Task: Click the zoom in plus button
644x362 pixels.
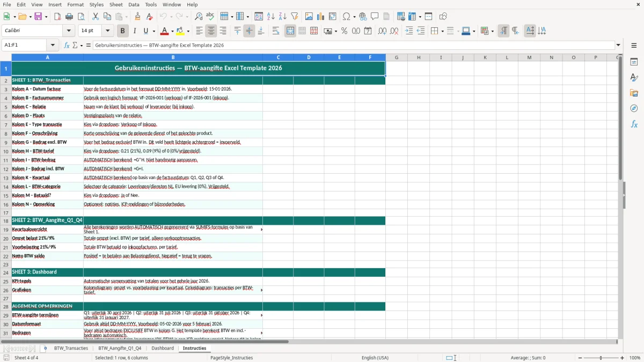Action: [623, 358]
